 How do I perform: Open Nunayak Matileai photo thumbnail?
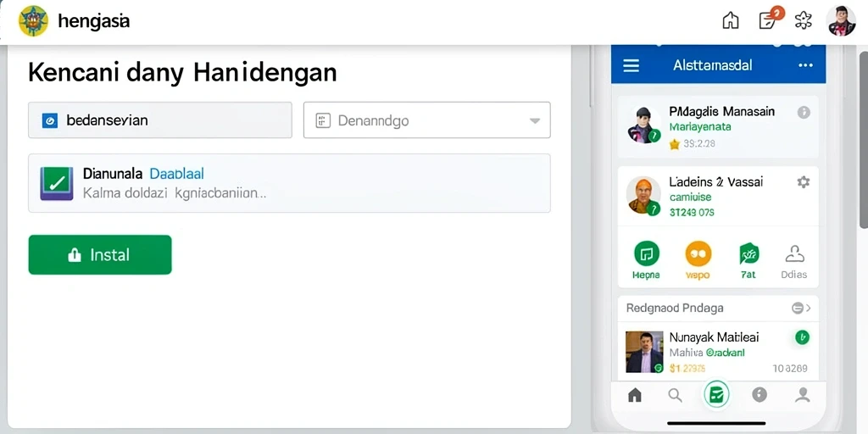644,352
